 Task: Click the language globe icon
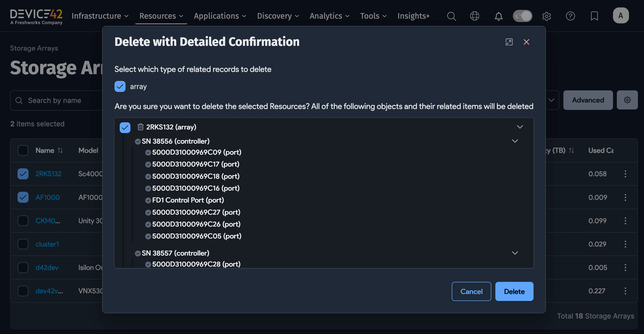(474, 16)
